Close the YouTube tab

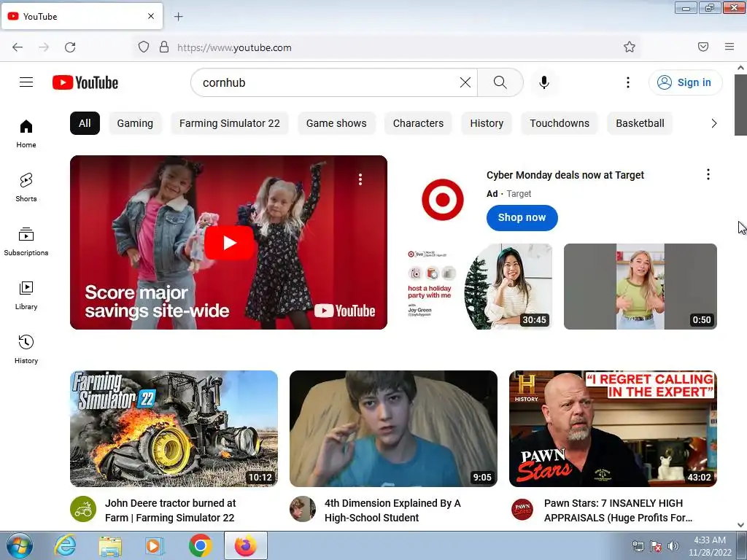pyautogui.click(x=151, y=16)
